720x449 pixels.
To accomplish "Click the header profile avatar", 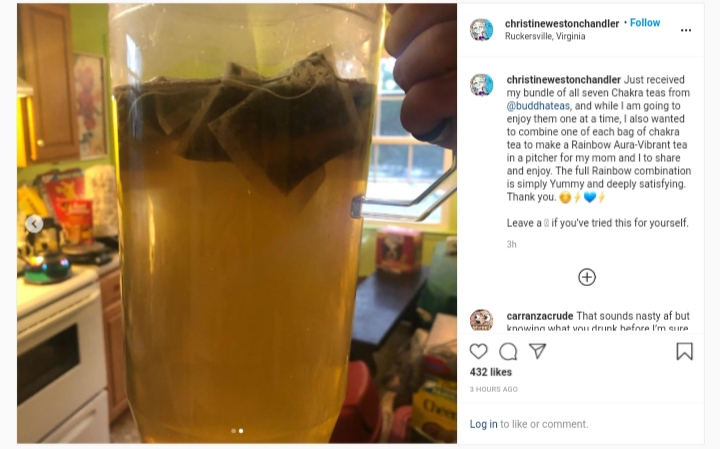I will click(481, 30).
